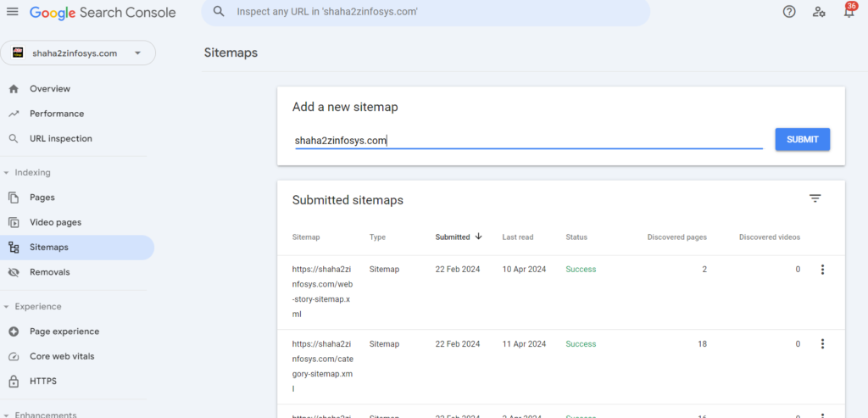The width and height of the screenshot is (868, 418).
Task: Click the magnifier icon in URL search bar
Action: coord(220,12)
